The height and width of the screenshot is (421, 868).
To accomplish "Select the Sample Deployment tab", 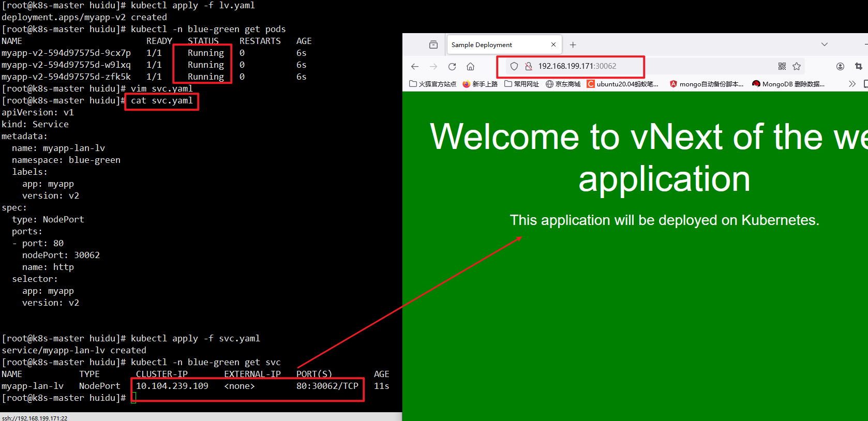I will pyautogui.click(x=504, y=44).
